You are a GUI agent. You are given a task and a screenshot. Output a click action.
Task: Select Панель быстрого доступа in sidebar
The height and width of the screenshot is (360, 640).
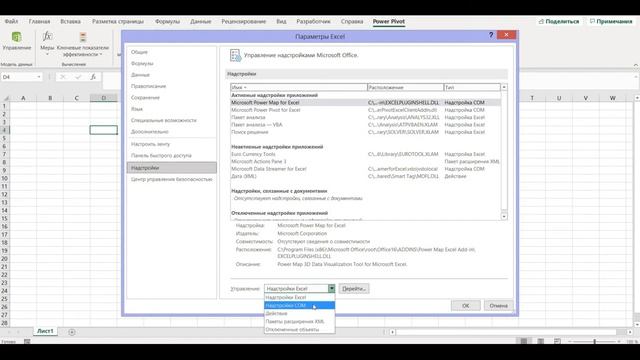tap(171, 156)
